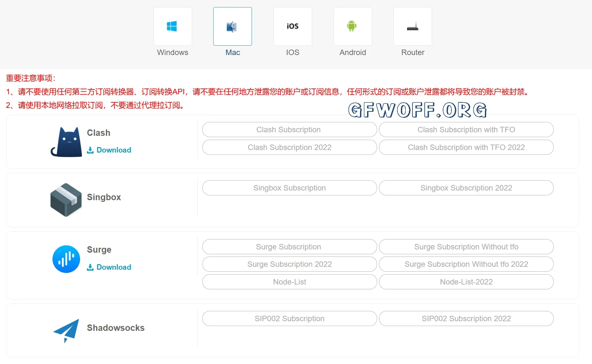The height and width of the screenshot is (364, 592).
Task: Click the Surge heading text
Action: tap(99, 250)
